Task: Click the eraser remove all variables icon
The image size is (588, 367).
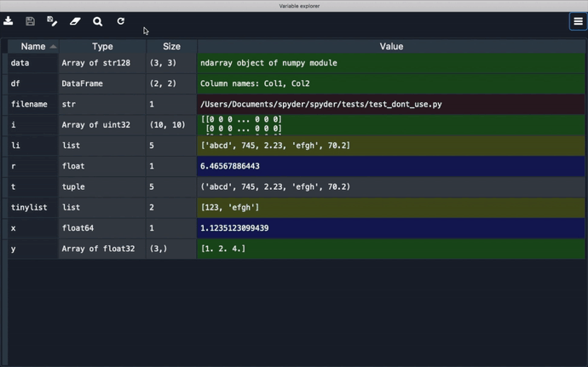Action: [75, 21]
